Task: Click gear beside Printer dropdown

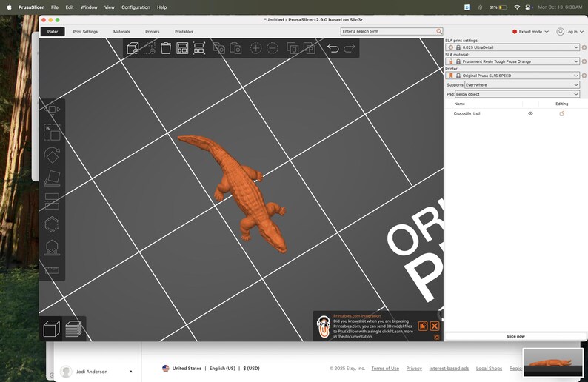Action: [x=584, y=76]
